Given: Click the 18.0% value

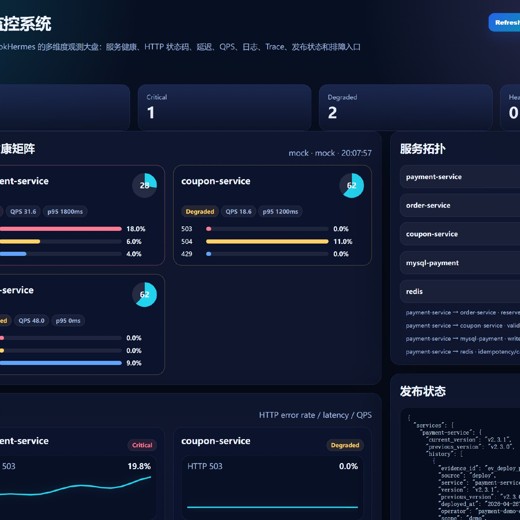Looking at the screenshot, I should [136, 229].
